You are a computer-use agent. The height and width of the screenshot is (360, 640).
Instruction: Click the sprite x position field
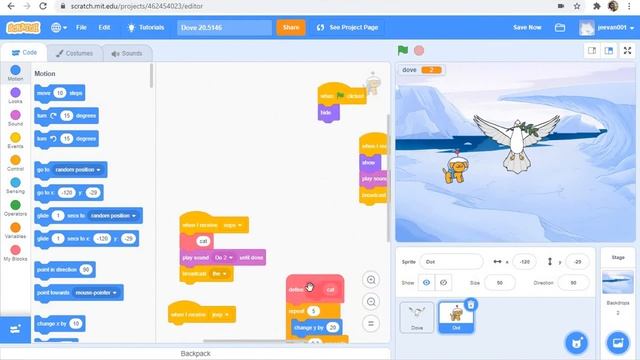pyautogui.click(x=524, y=262)
